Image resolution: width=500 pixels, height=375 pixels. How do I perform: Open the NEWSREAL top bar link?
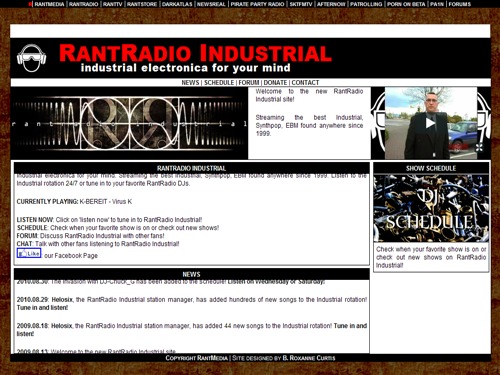click(x=211, y=4)
